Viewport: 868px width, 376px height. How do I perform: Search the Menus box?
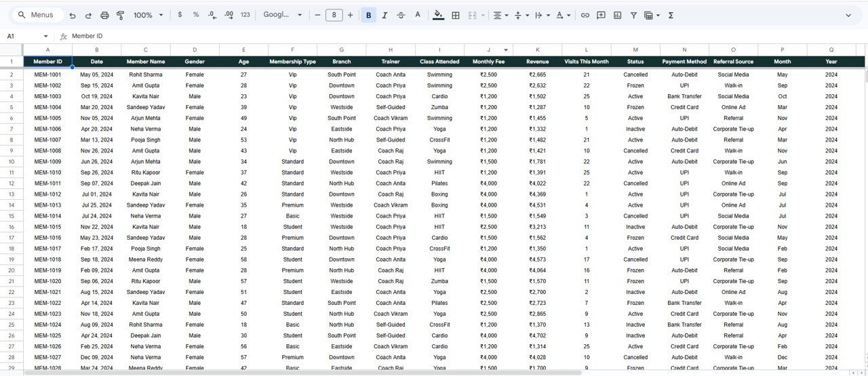(x=39, y=15)
